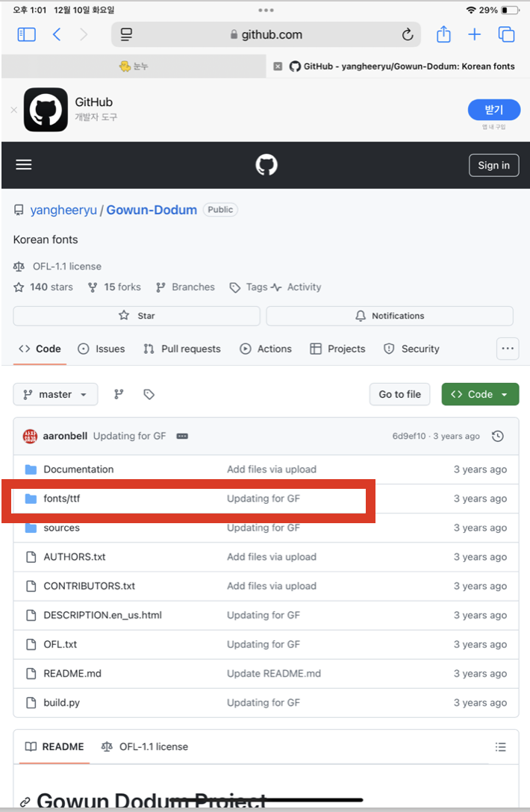Open page format menu in address bar
The width and height of the screenshot is (530, 812).
pyautogui.click(x=126, y=34)
